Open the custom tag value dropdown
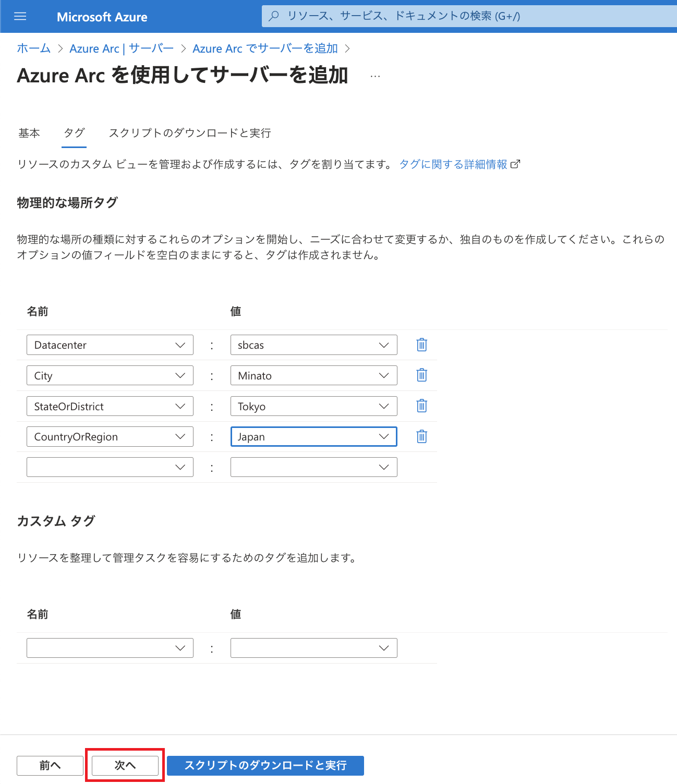This screenshot has height=784, width=677. point(314,648)
